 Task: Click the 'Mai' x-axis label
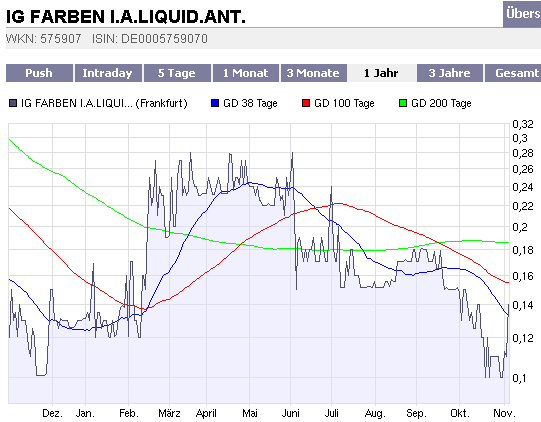point(250,413)
